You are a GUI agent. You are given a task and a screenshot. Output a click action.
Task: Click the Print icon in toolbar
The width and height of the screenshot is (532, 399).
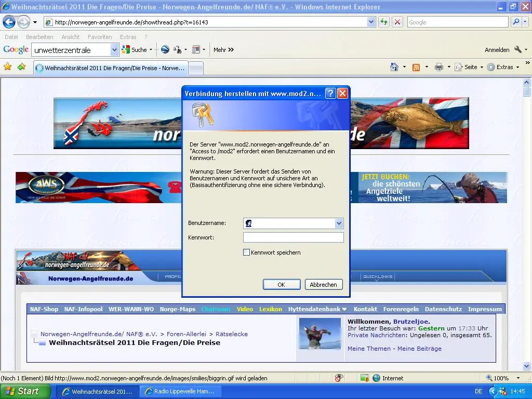coord(438,67)
